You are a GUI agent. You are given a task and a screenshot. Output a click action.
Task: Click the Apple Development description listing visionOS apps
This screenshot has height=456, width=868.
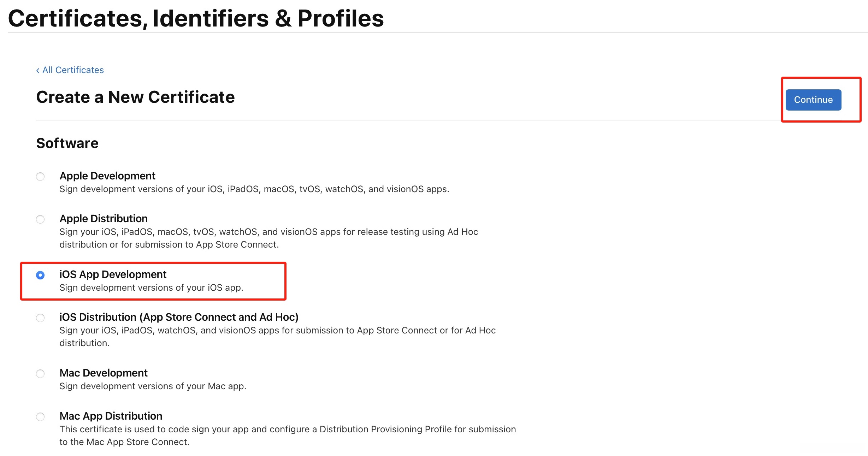tap(254, 189)
